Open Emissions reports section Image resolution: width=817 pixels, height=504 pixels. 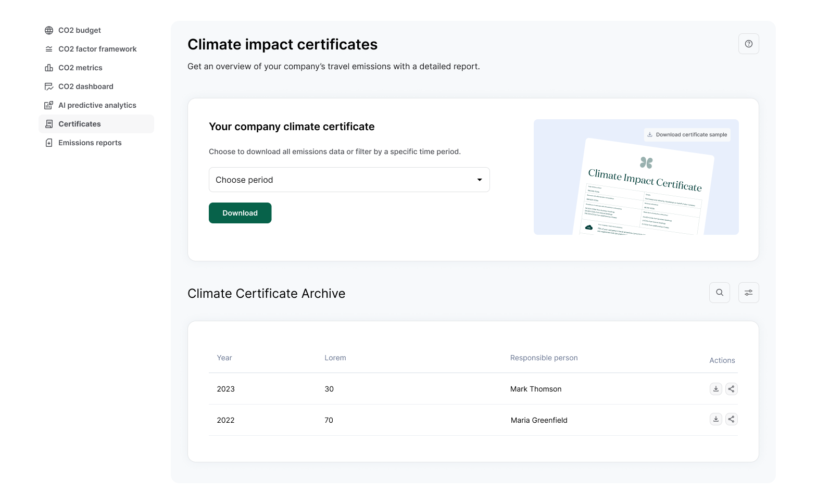(96, 143)
